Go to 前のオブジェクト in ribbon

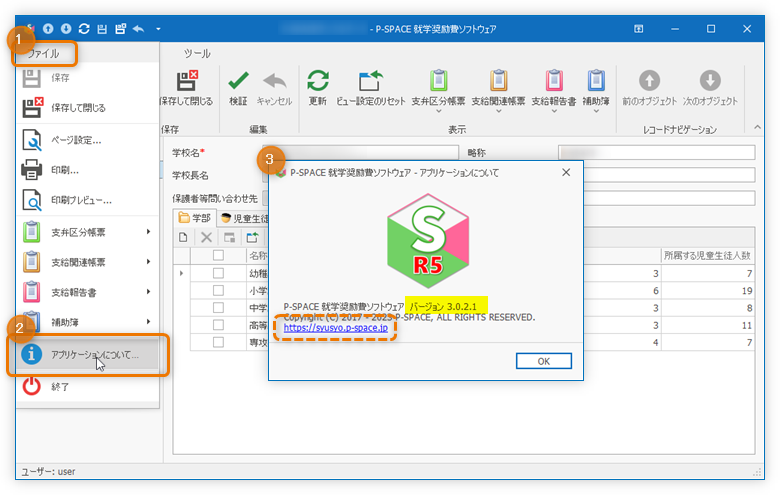pyautogui.click(x=649, y=88)
